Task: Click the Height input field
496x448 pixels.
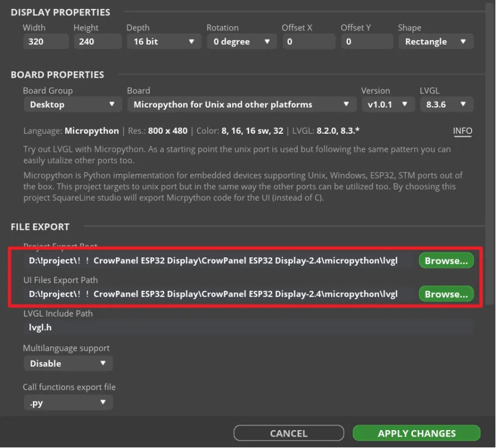Action: click(x=96, y=42)
